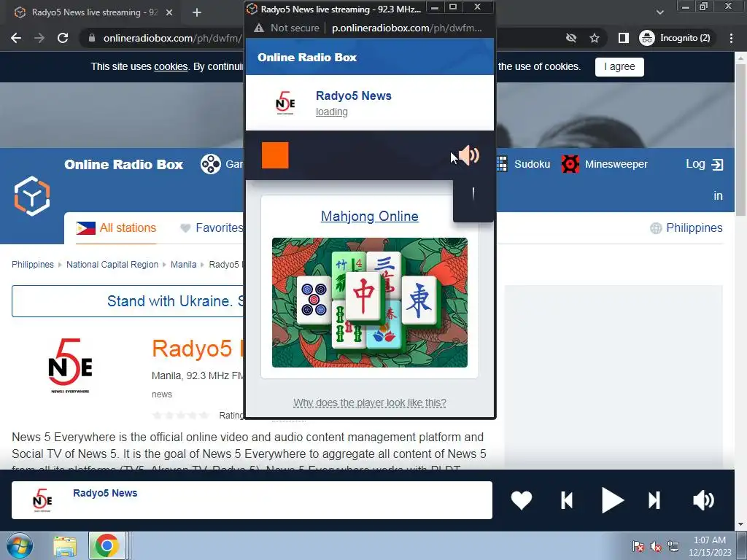Click the network tray icon
Viewport: 747px width, 560px height.
click(x=673, y=546)
